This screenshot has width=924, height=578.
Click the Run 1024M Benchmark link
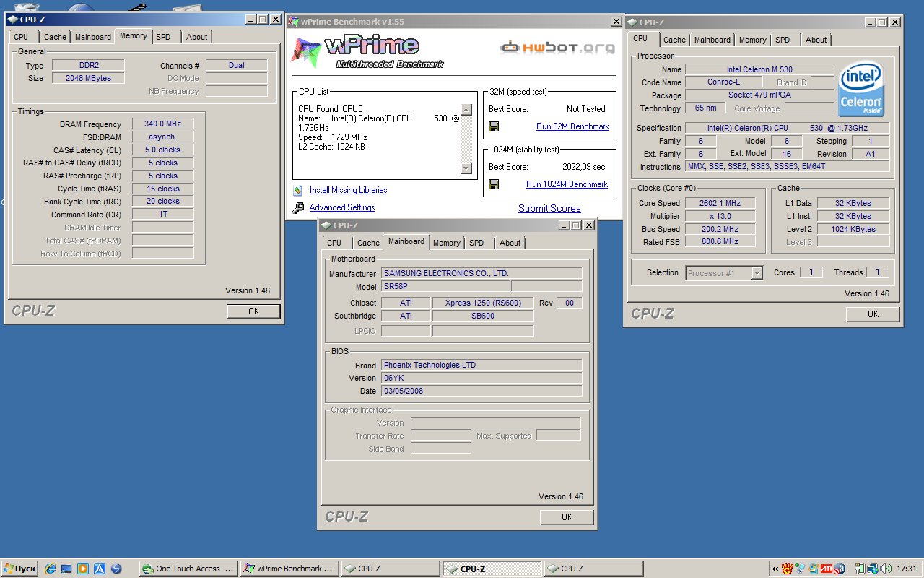pos(567,184)
